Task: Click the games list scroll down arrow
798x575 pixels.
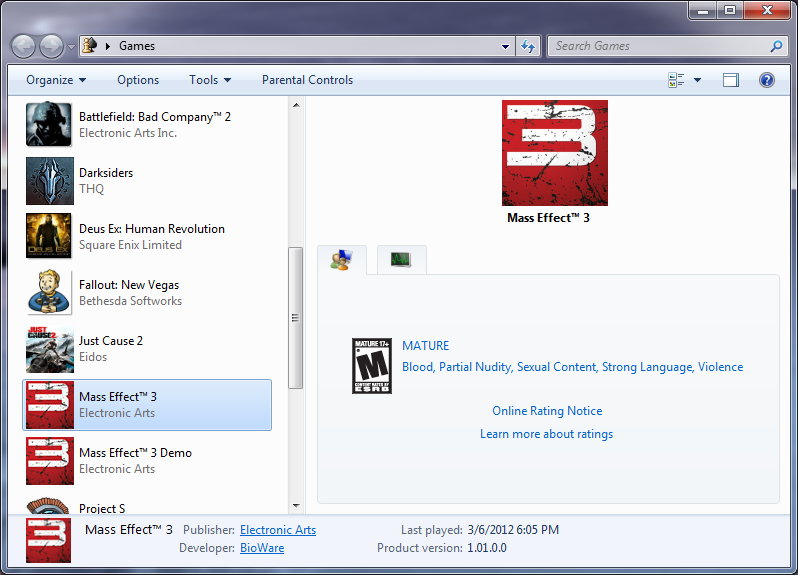Action: tap(296, 505)
